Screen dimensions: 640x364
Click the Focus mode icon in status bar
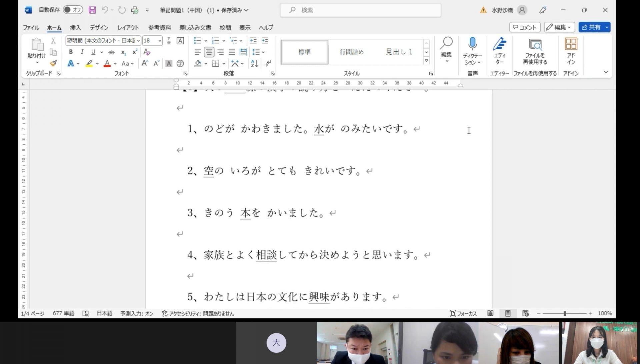point(453,313)
